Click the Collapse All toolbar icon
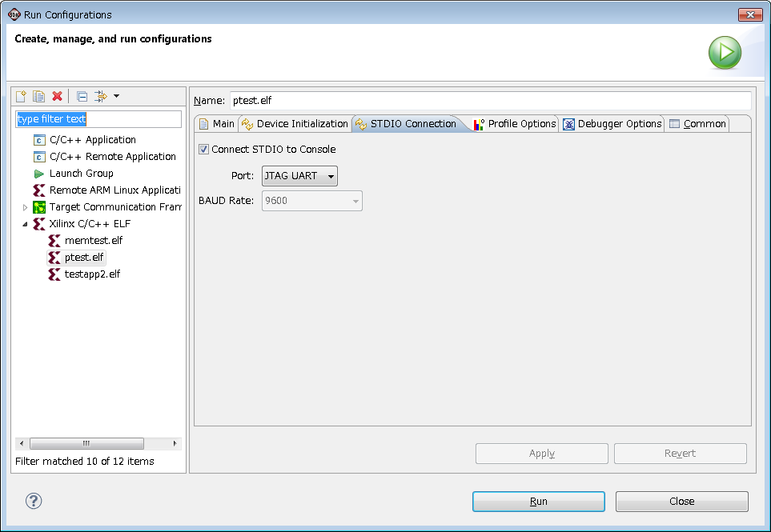Viewport: 771px width, 532px height. [x=82, y=97]
